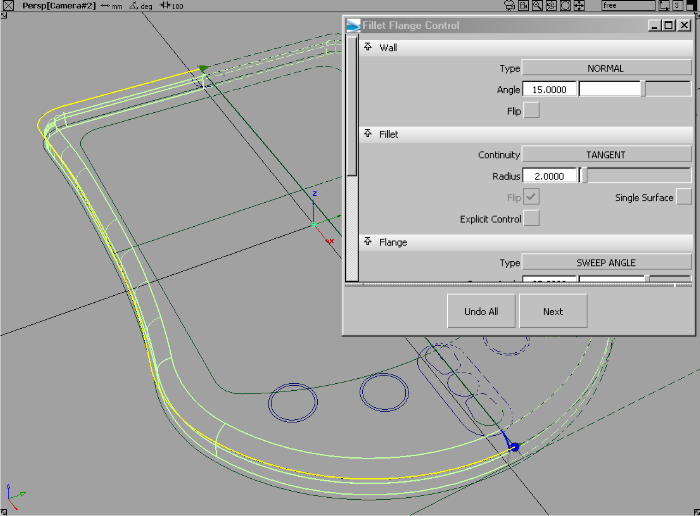This screenshot has width=700, height=516.
Task: Click the number 3 box in view header
Action: tap(678, 5)
